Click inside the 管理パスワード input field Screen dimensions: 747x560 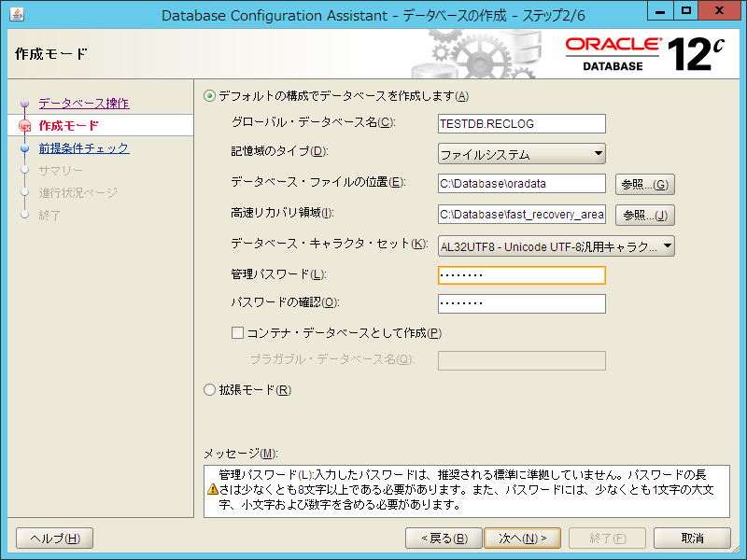(521, 275)
